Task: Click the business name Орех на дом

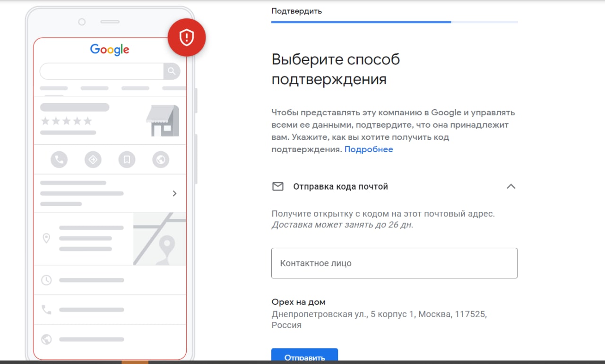Action: (298, 302)
